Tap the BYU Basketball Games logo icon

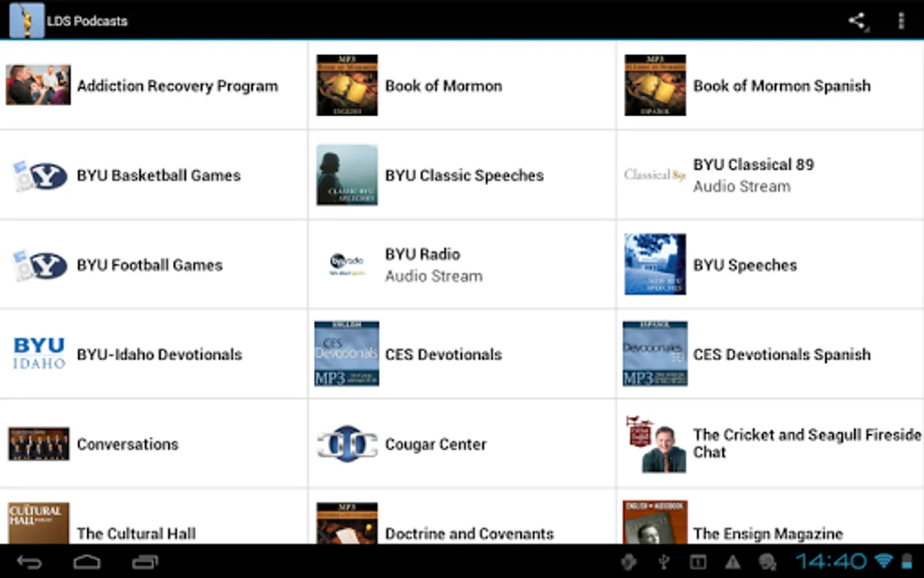(x=39, y=175)
